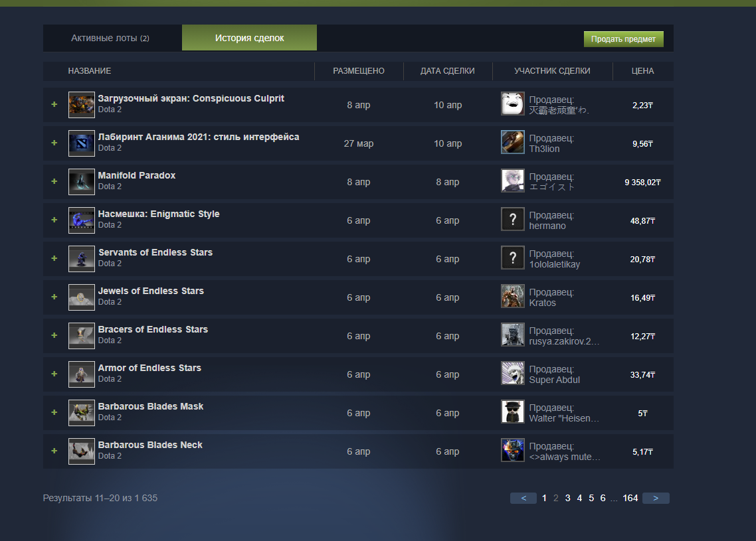Click Th3lion's seller avatar
Viewport: 756px width, 541px height.
coord(512,143)
